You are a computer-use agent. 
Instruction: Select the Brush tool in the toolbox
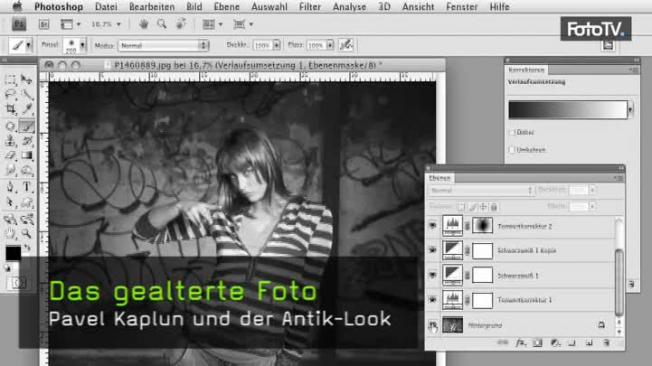(x=27, y=126)
